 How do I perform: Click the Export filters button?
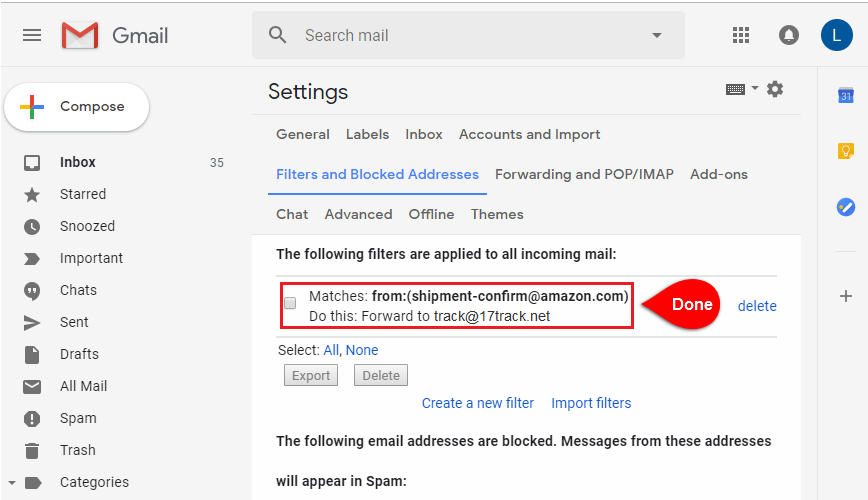(311, 375)
